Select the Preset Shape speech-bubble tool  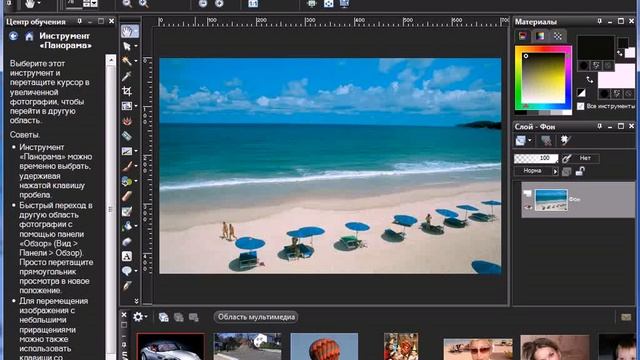(127, 271)
